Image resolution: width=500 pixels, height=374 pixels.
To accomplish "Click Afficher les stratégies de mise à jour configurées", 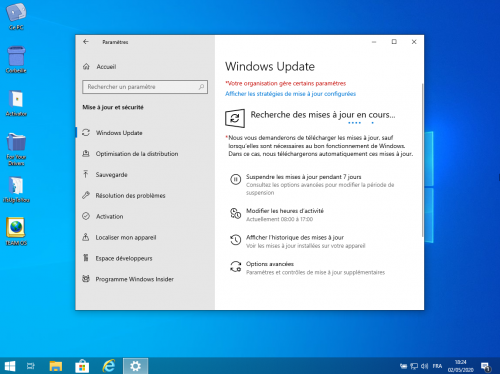I will (x=290, y=94).
